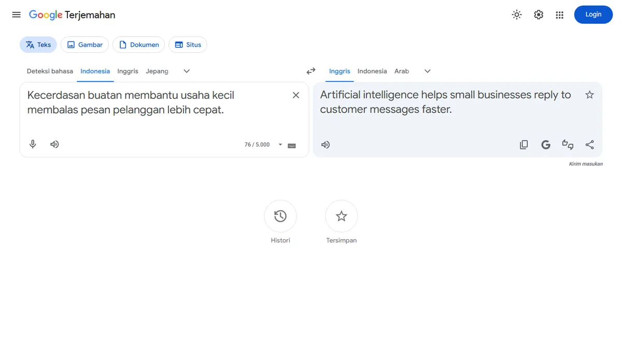Listen to the source text audio

54,144
